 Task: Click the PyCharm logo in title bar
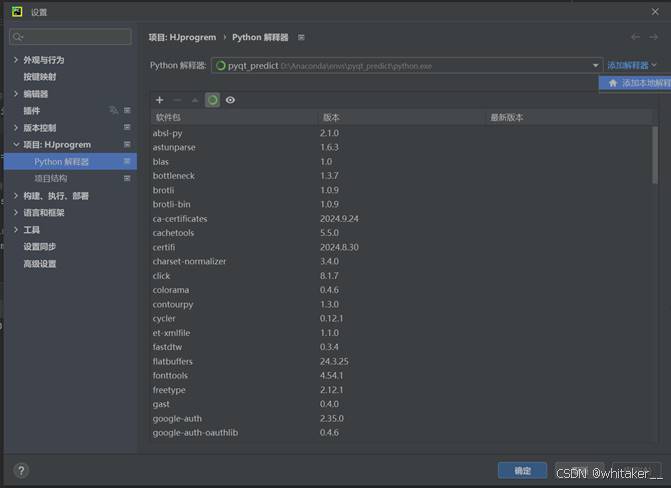click(17, 12)
